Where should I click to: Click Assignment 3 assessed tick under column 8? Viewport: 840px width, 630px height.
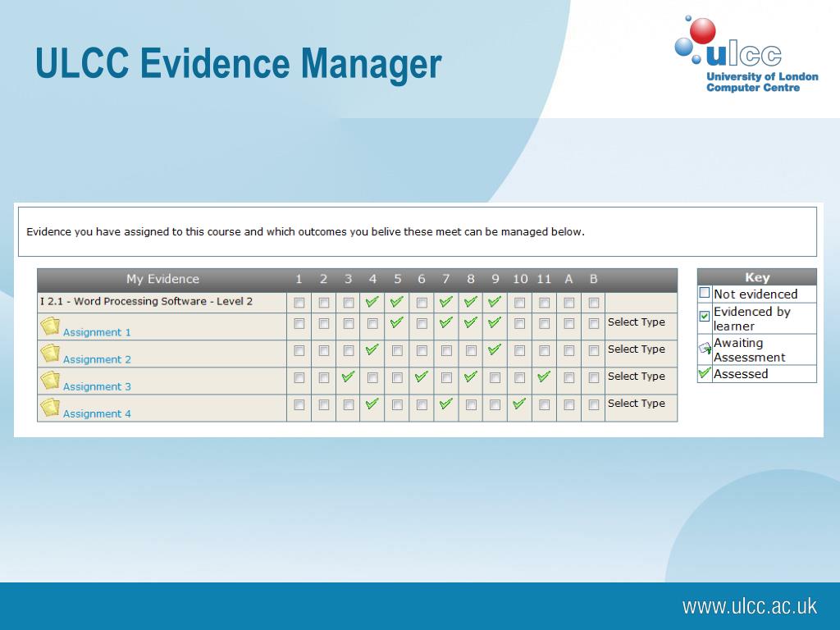[x=470, y=377]
